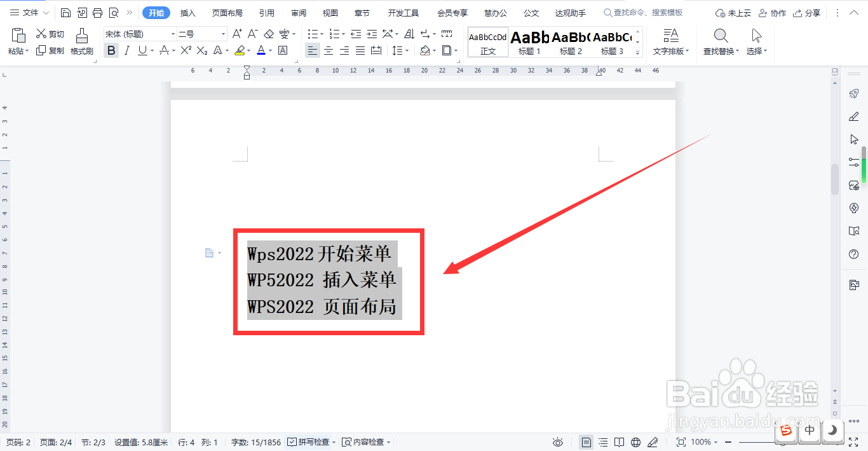
Task: Expand styles gallery more arrow
Action: pyautogui.click(x=637, y=53)
